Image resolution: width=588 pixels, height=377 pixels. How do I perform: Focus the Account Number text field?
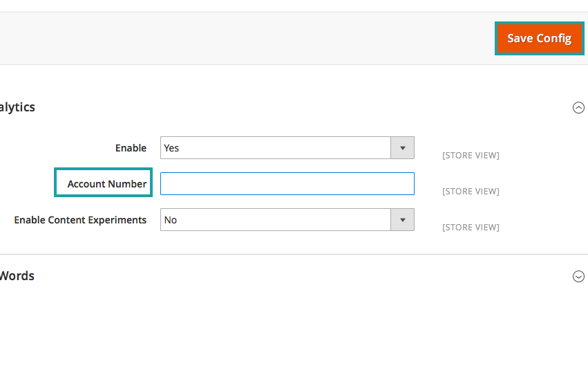(x=287, y=184)
